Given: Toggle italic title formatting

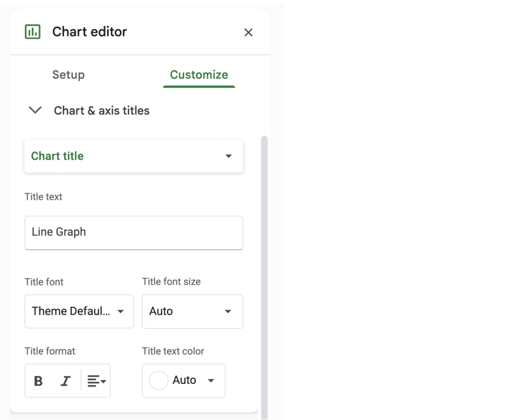Looking at the screenshot, I should coord(65,381).
